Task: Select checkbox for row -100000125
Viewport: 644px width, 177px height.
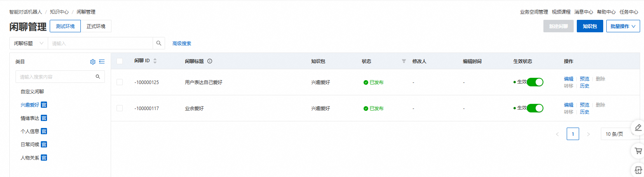Action: [120, 82]
